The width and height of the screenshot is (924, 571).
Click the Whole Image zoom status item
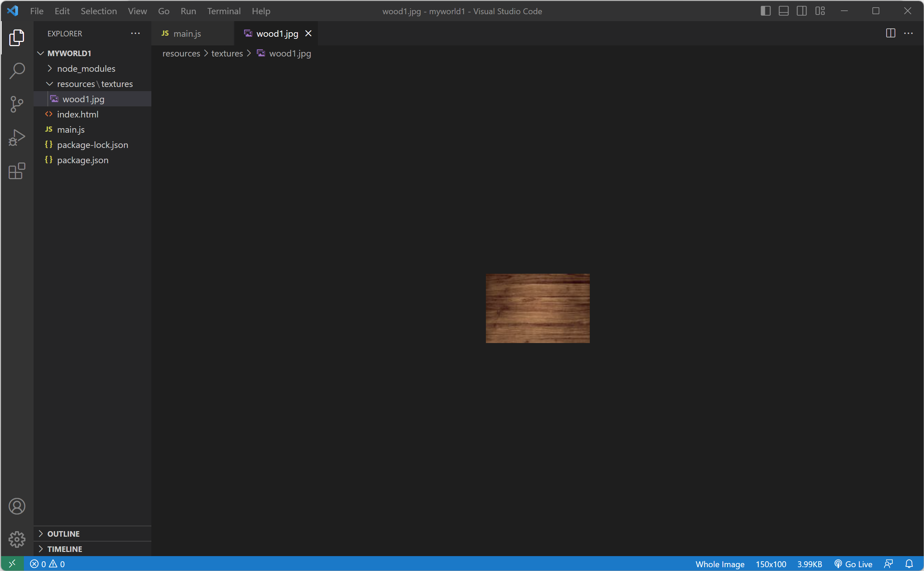pos(720,564)
